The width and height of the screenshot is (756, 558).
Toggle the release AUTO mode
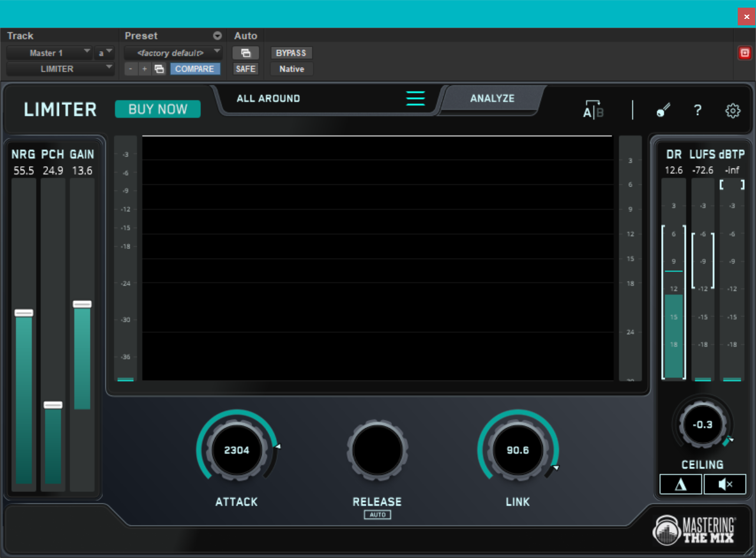click(x=377, y=515)
